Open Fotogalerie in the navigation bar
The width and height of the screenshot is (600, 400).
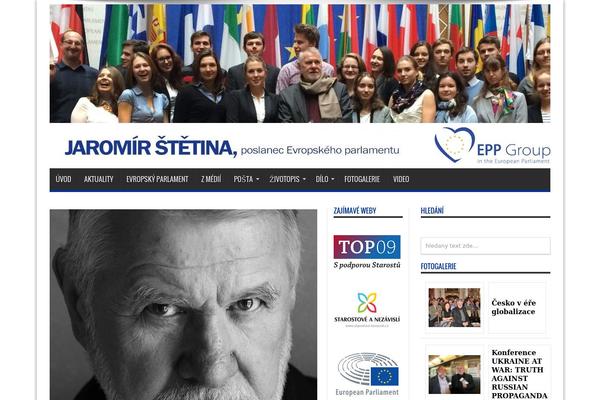362,179
